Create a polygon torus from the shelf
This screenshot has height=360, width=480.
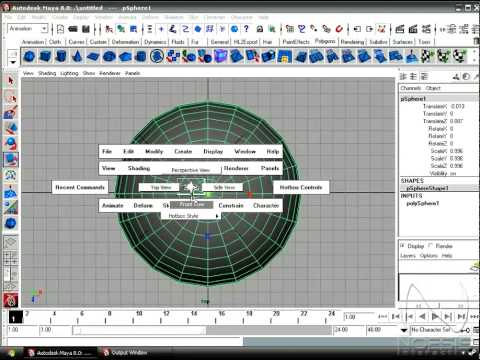109,56
